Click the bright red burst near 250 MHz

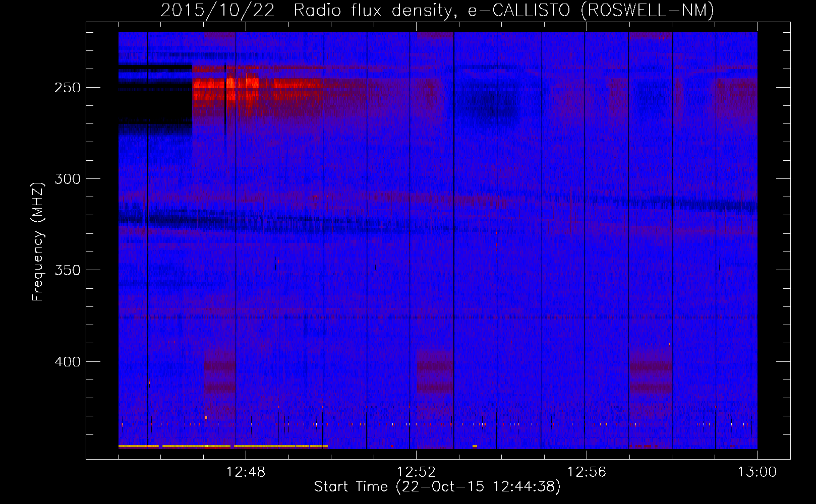226,89
